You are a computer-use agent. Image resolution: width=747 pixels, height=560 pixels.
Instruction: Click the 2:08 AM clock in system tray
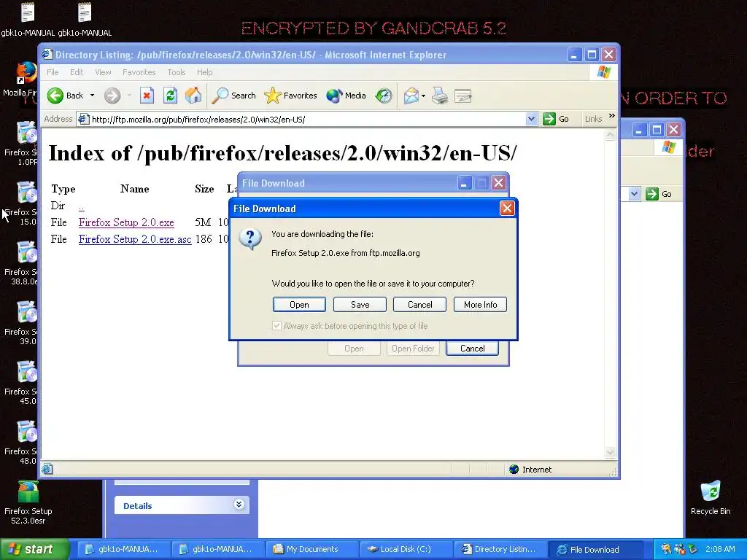point(720,549)
